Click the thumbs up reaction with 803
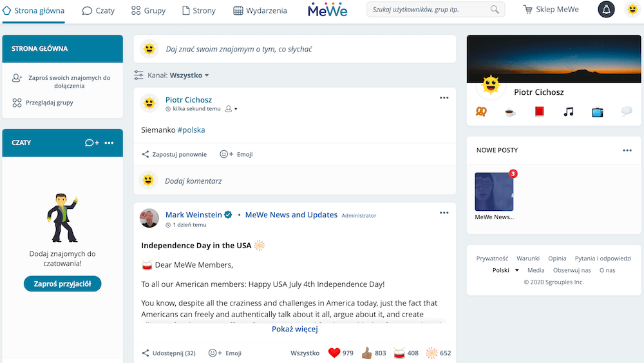This screenshot has height=363, width=644. coord(374,353)
